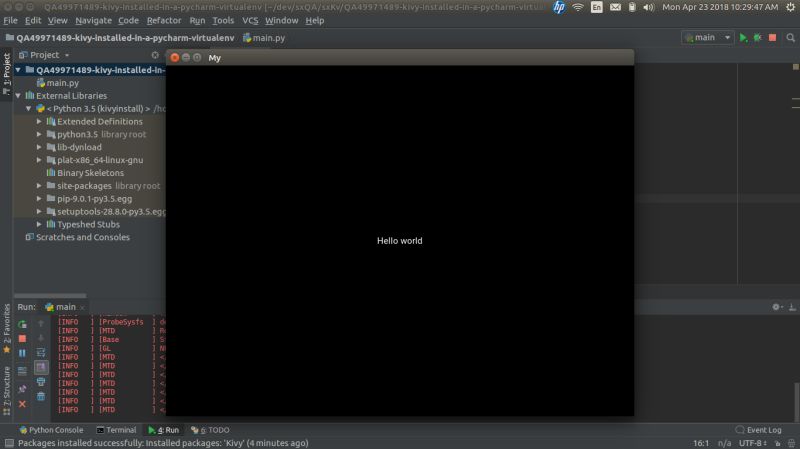Open the mail indicator
This screenshot has width=800, height=449.
(615, 7)
